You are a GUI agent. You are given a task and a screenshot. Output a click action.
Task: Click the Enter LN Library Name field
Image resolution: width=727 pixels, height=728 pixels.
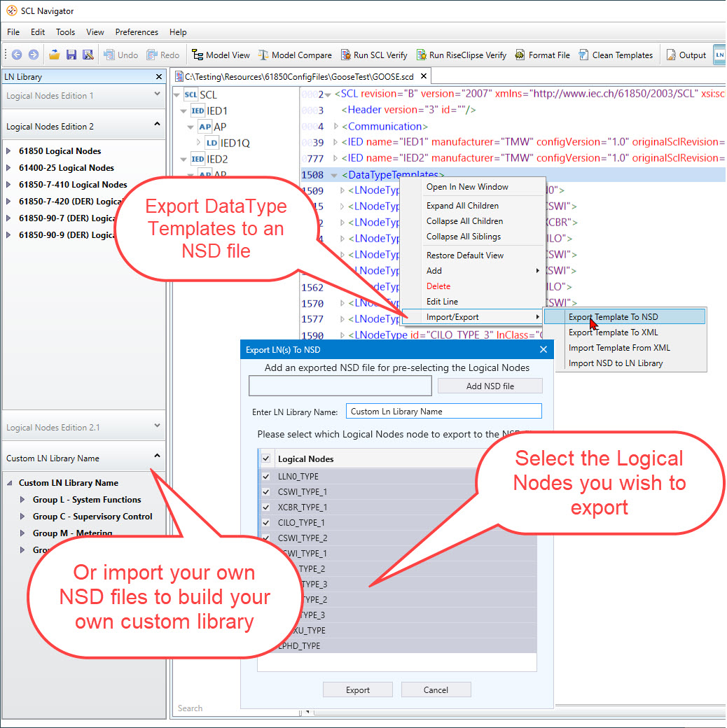point(443,412)
